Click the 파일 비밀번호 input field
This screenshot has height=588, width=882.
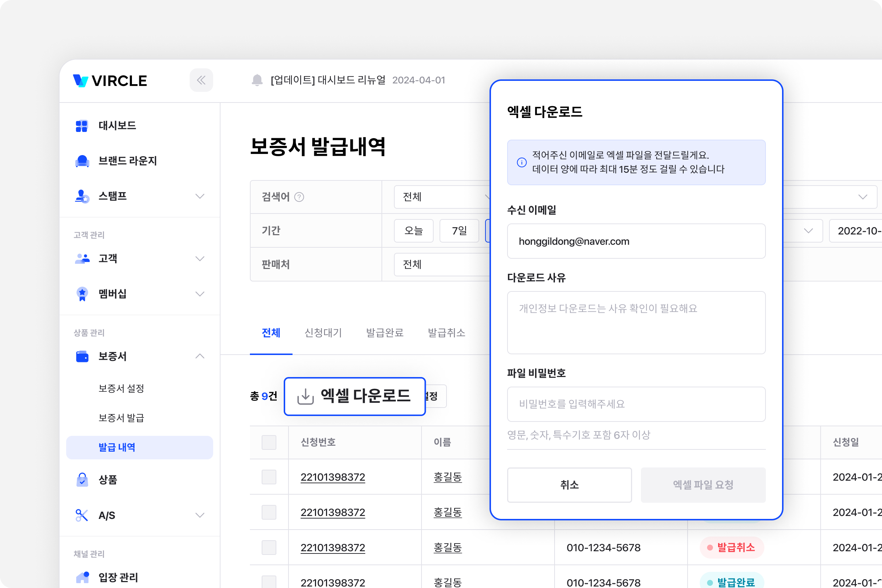click(636, 404)
